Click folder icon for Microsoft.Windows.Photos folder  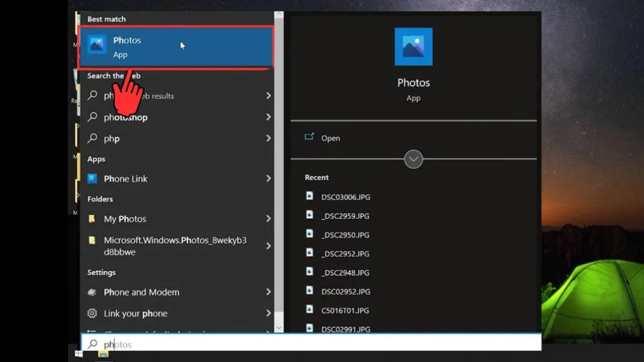(x=92, y=240)
